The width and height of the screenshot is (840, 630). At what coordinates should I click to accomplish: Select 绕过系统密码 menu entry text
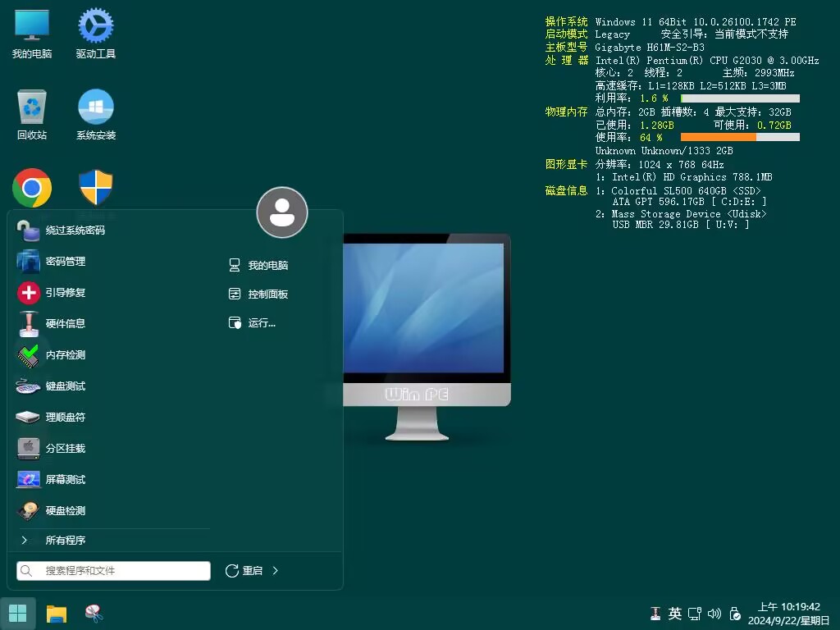pyautogui.click(x=75, y=231)
